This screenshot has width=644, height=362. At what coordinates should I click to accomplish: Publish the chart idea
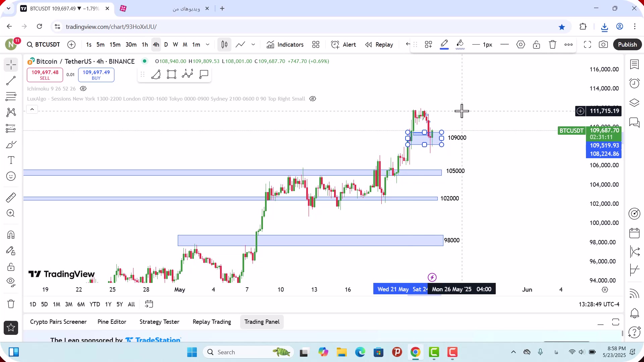627,45
